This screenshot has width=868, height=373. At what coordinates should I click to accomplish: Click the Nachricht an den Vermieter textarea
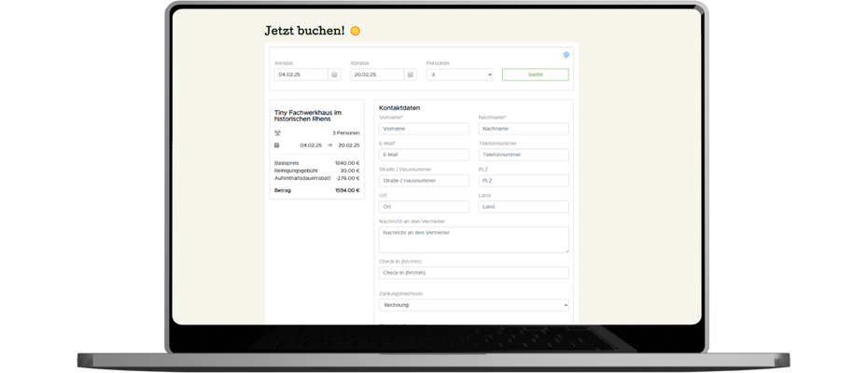click(474, 240)
